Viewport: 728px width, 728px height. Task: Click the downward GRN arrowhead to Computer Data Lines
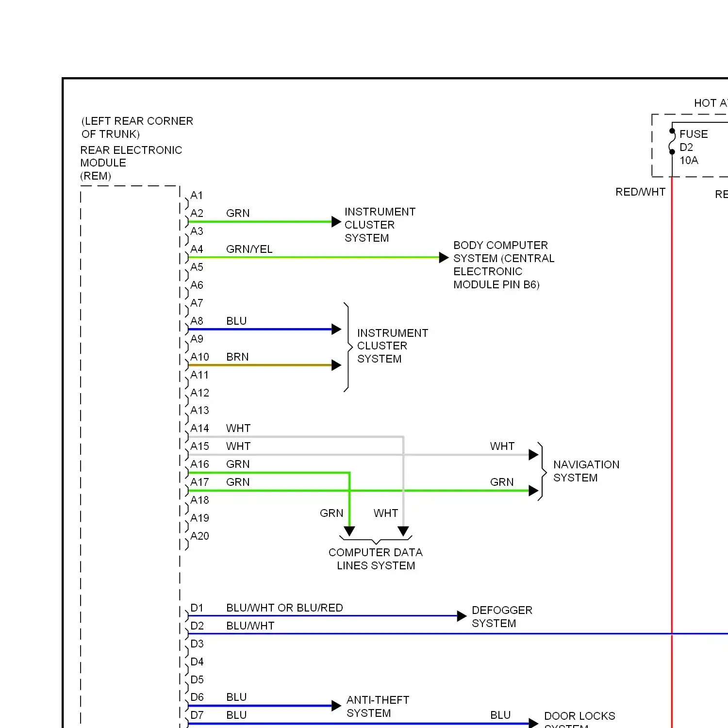[349, 531]
